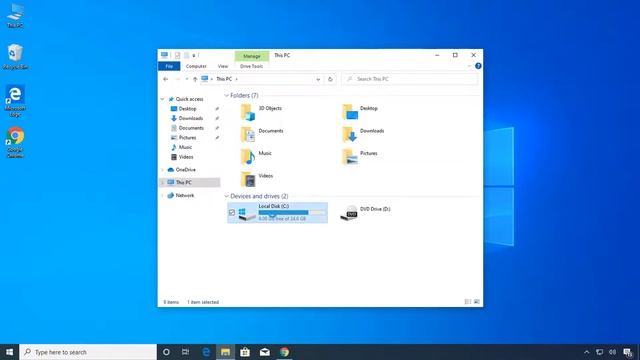This screenshot has height=360, width=640.
Task: Open the 3D Objects folder
Action: click(261, 112)
